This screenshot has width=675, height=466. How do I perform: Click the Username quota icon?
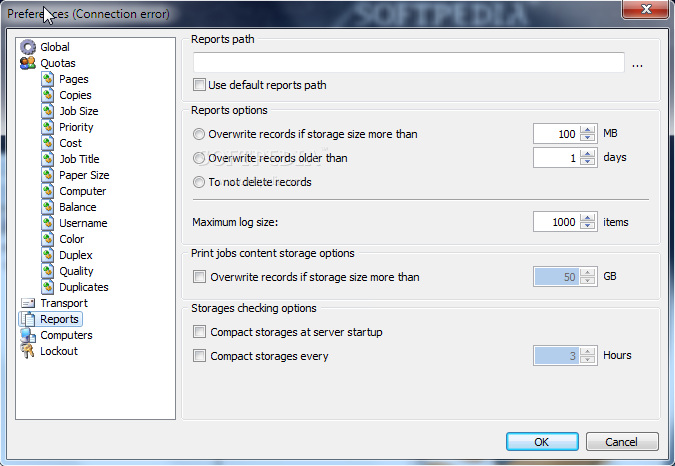pyautogui.click(x=48, y=223)
